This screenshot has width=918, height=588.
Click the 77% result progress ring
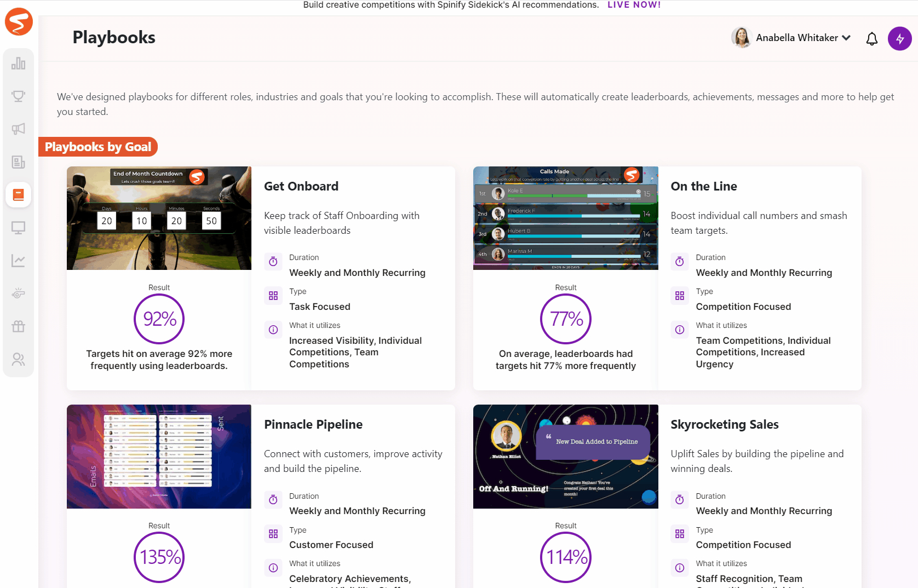[x=565, y=319]
